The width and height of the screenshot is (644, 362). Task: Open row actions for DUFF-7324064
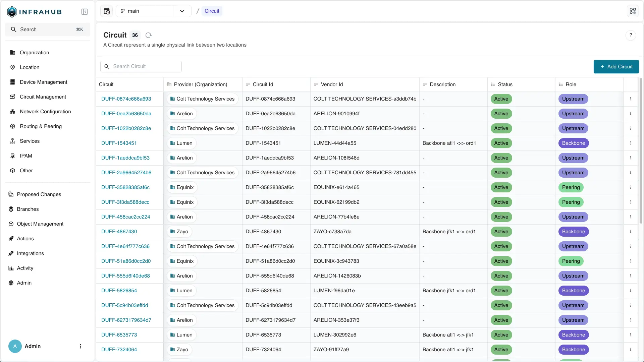coord(630,350)
